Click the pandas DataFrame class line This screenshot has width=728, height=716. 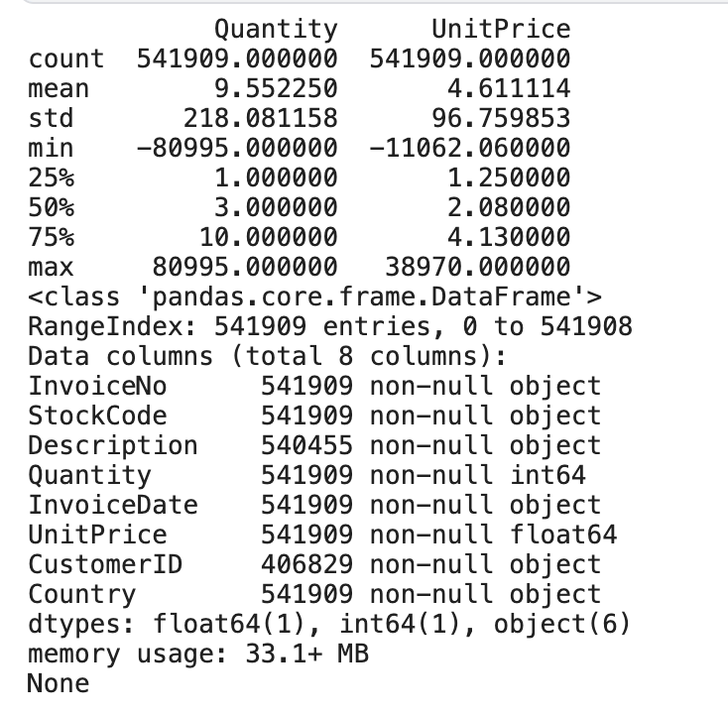[314, 297]
